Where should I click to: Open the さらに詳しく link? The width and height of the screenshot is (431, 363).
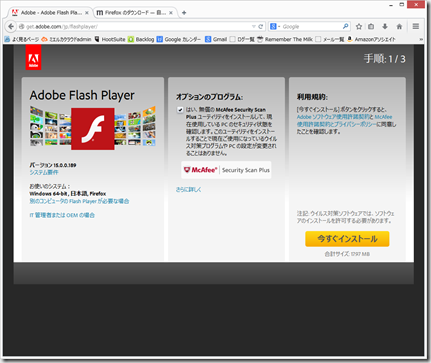pos(189,189)
